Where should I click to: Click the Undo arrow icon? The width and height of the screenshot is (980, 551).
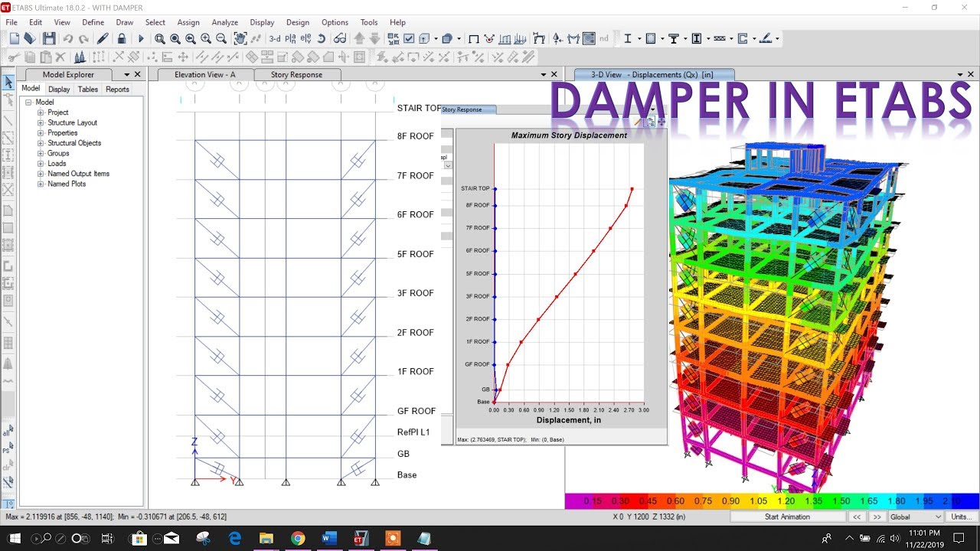pyautogui.click(x=69, y=38)
